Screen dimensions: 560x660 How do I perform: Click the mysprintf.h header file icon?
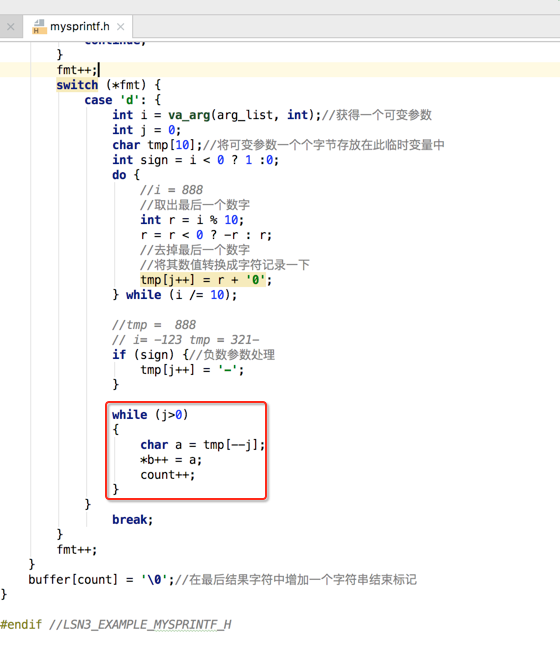click(39, 27)
